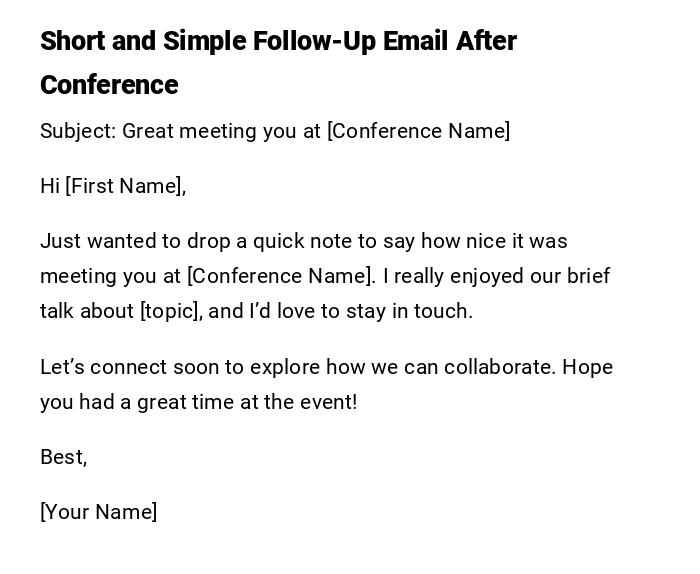Click the [topic] placeholder

pyautogui.click(x=170, y=311)
